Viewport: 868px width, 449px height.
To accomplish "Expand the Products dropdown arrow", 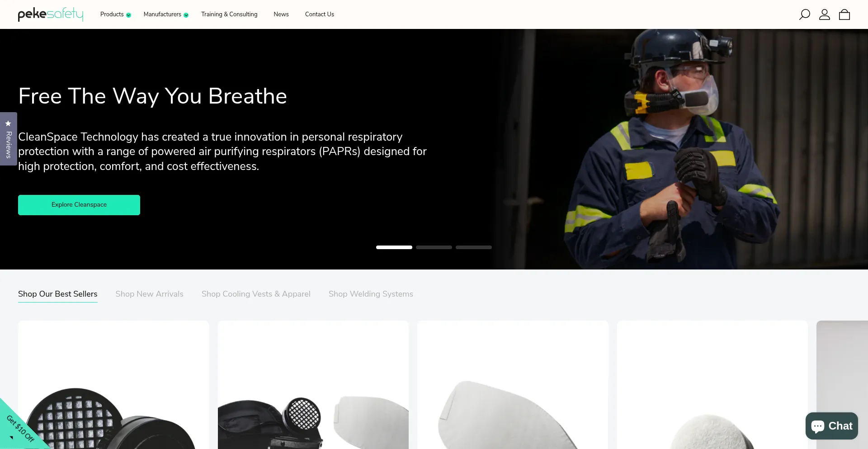I will coord(128,15).
